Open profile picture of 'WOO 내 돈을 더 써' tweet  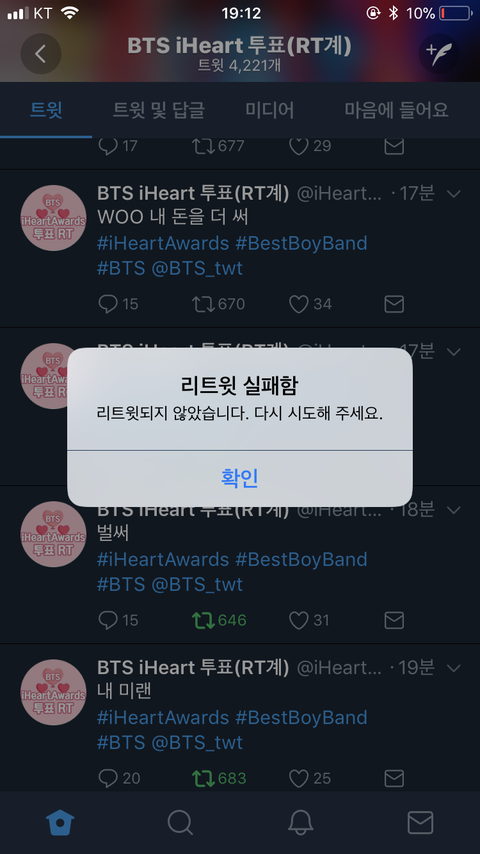pos(53,218)
